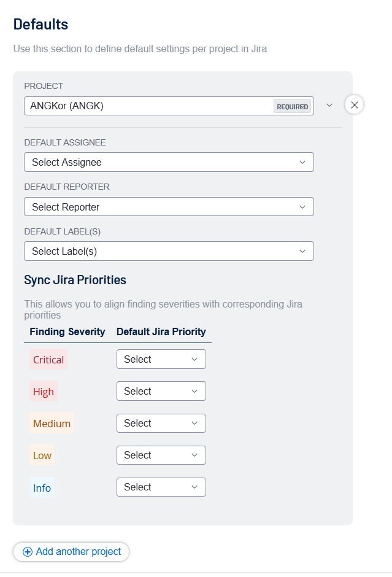
Task: Select Jira priority for Critical severity
Action: point(161,360)
